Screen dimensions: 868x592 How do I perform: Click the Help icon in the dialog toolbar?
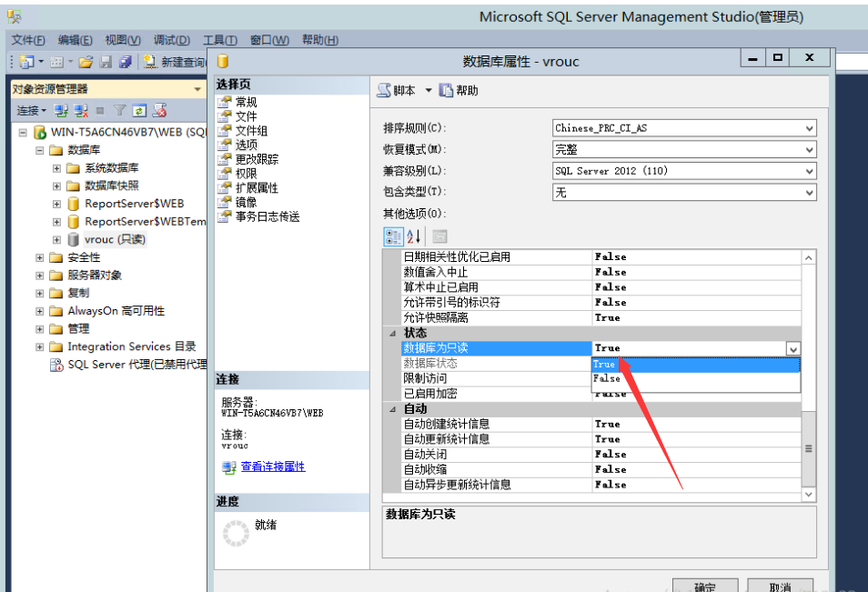tap(446, 90)
